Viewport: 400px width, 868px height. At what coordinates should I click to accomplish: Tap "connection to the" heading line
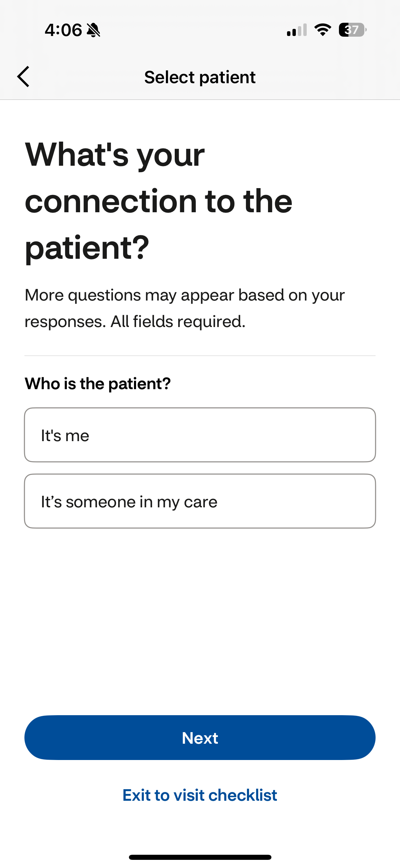[x=158, y=201]
